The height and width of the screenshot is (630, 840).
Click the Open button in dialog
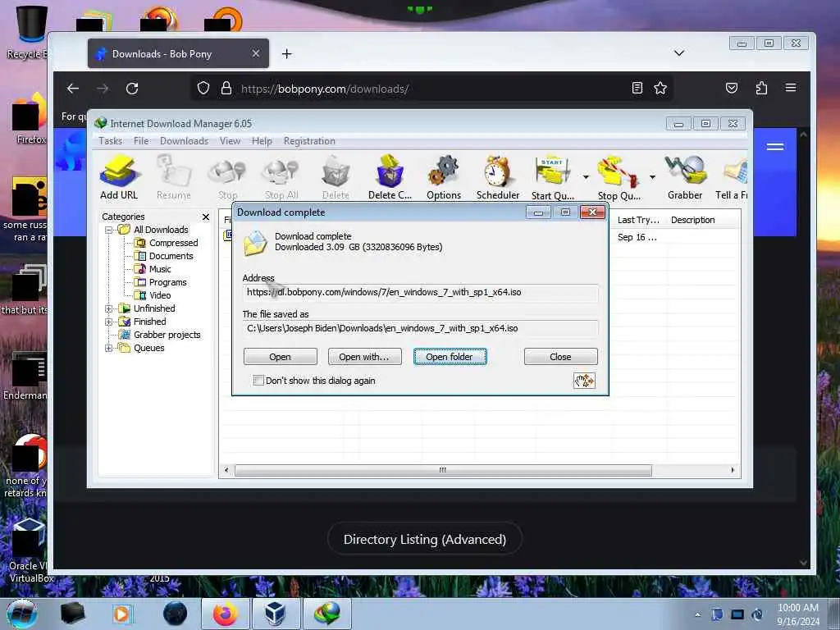[x=281, y=357]
